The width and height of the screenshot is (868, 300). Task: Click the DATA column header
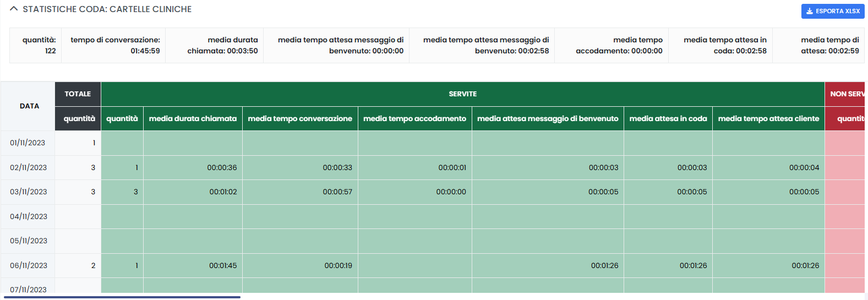(29, 106)
